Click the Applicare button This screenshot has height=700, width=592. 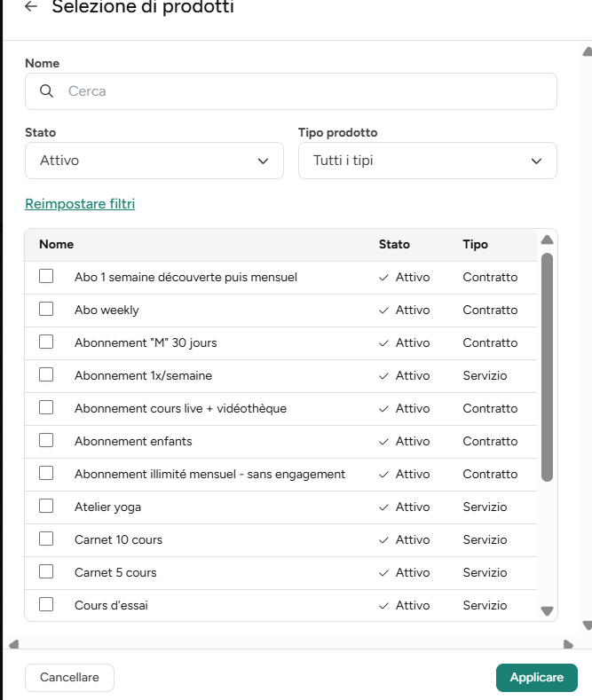537,678
